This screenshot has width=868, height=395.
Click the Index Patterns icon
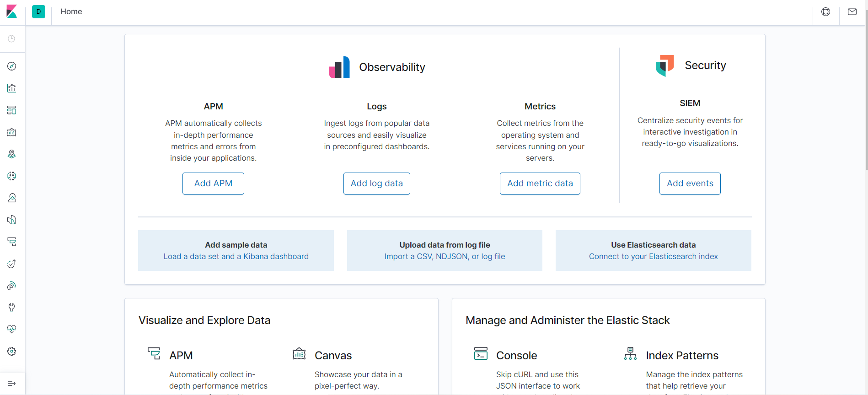point(630,353)
